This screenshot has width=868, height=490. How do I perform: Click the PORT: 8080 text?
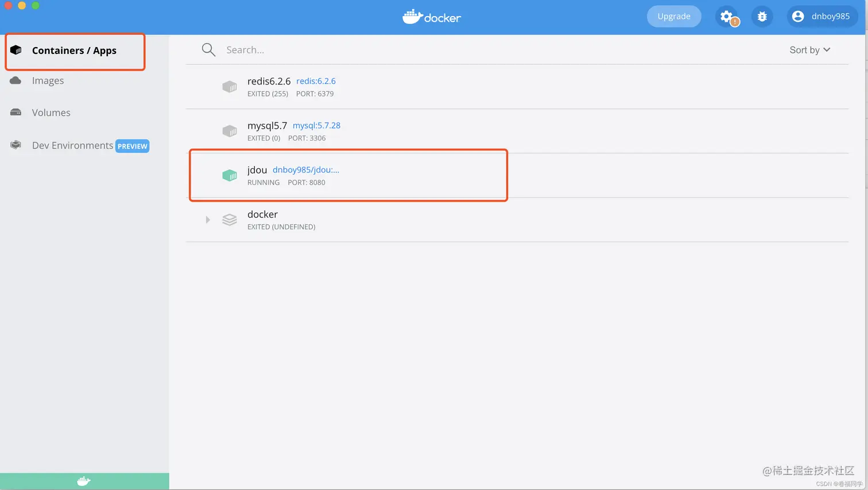[x=307, y=183]
